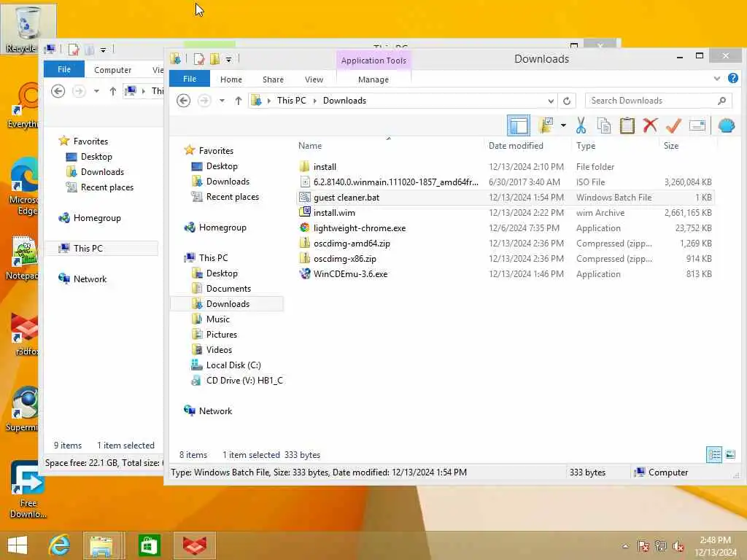Click the red X Delete icon
The image size is (747, 560).
650,125
